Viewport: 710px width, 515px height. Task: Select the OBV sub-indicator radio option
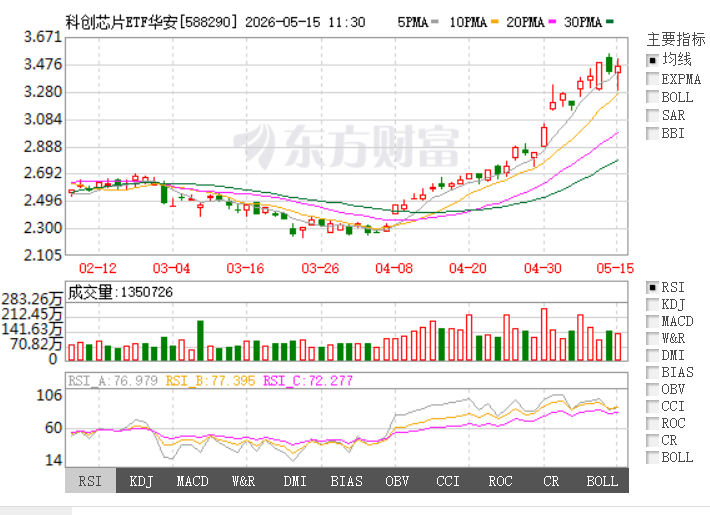(x=652, y=389)
